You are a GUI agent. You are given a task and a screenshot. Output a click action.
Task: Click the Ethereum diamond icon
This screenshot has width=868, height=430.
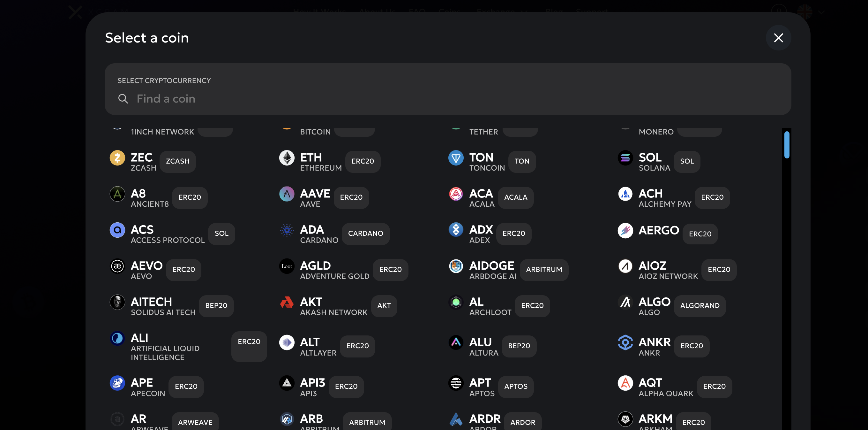[287, 157]
